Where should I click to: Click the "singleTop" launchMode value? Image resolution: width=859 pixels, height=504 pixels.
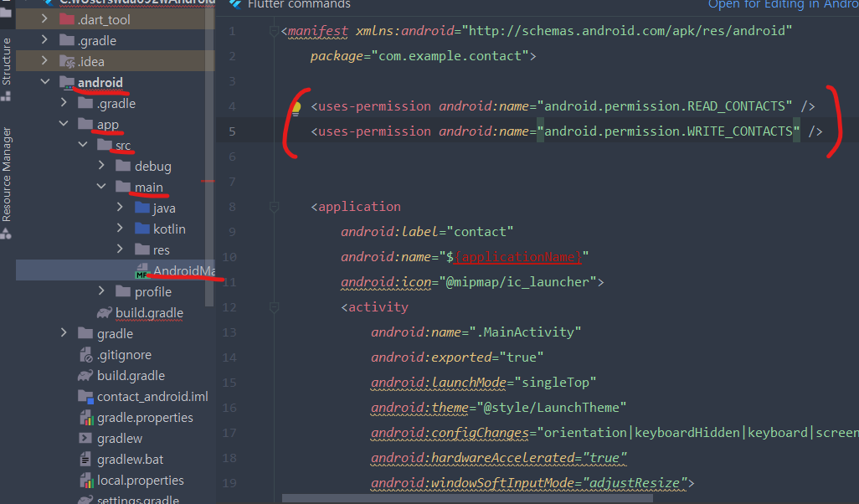click(x=555, y=382)
